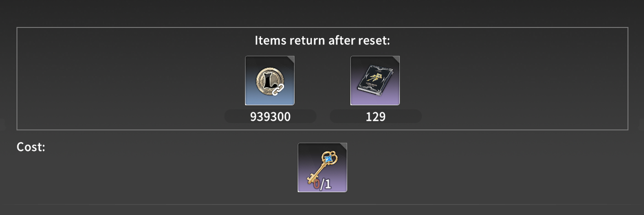Click the 939300 quantity label
This screenshot has height=215, width=644.
tap(270, 117)
